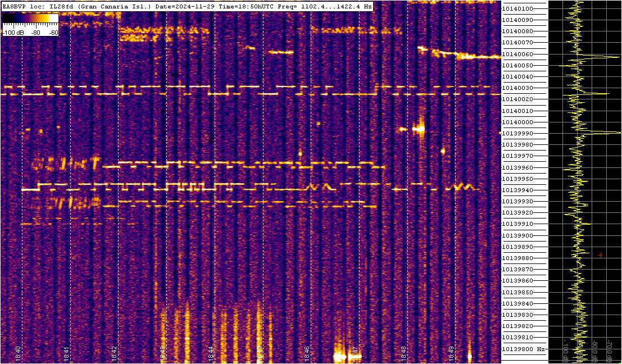The image size is (622, 364).
Task: Click frequency label 10140010
Action: (517, 111)
